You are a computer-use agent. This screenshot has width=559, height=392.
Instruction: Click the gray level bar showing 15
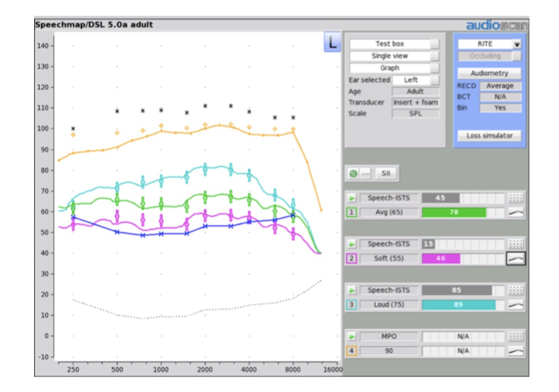coord(428,244)
